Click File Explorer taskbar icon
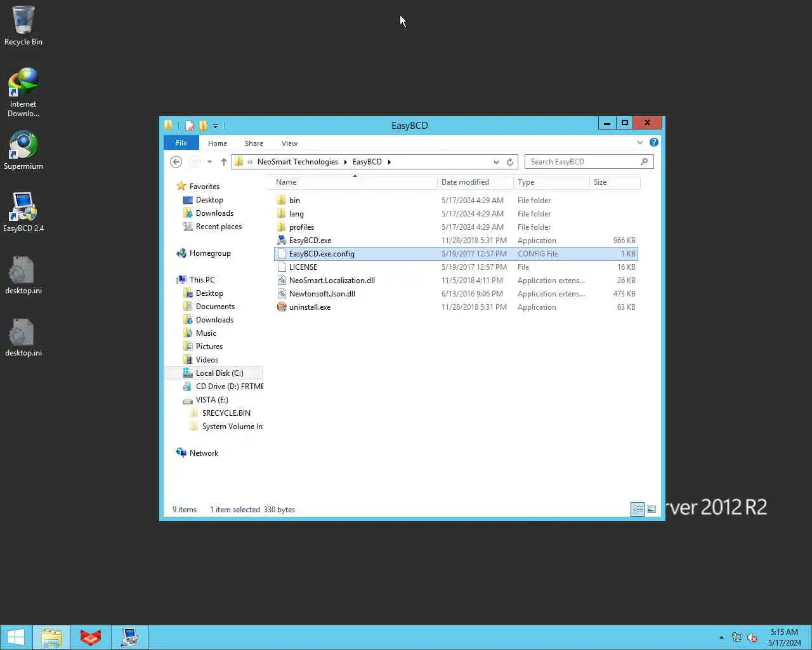Screen dimensions: 812x650 coord(51,637)
